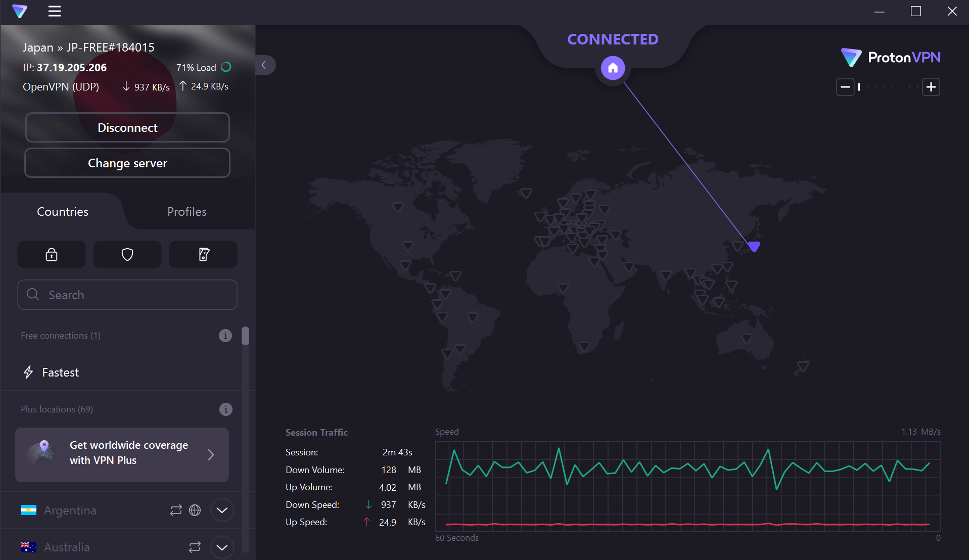This screenshot has width=969, height=560.
Task: Click the home icon on the map
Action: click(x=613, y=68)
